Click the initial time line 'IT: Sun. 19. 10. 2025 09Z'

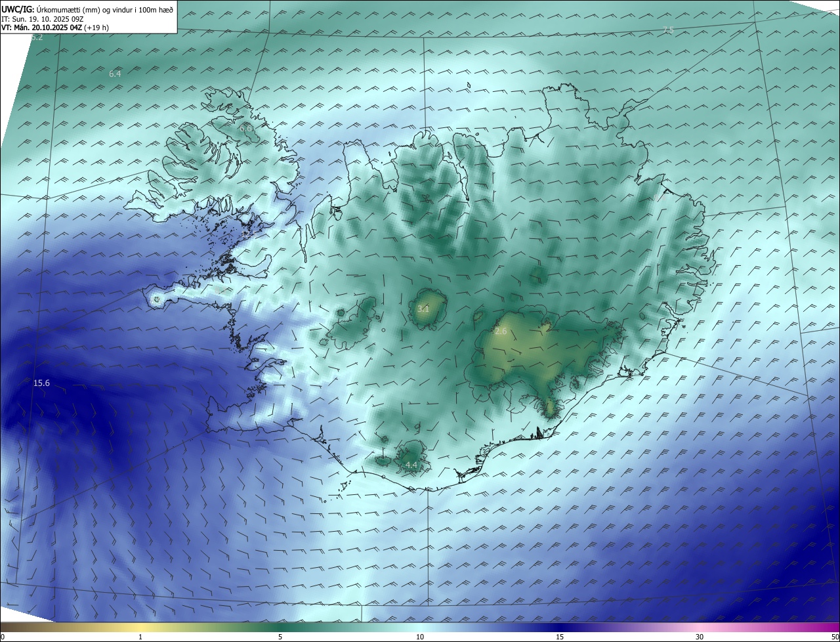click(x=42, y=19)
